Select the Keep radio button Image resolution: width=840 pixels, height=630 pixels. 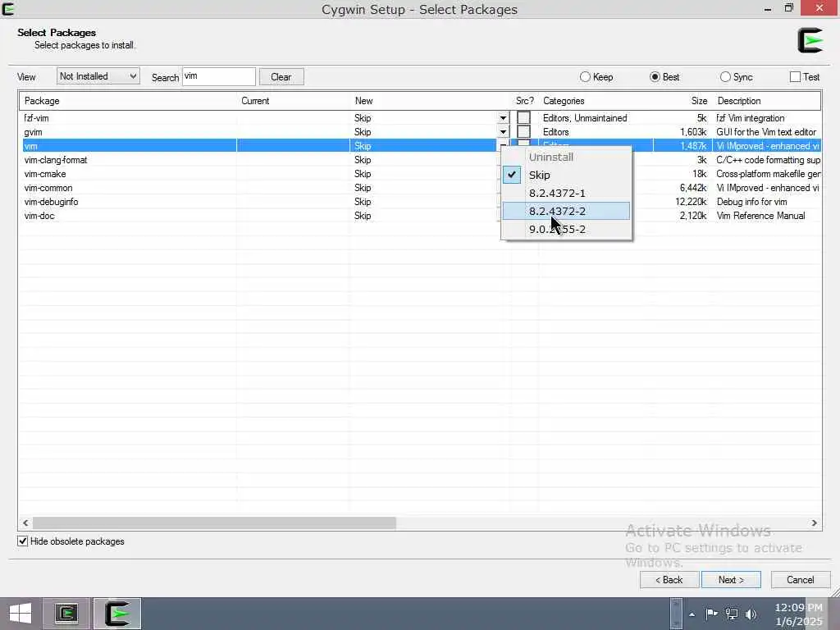[x=596, y=76]
